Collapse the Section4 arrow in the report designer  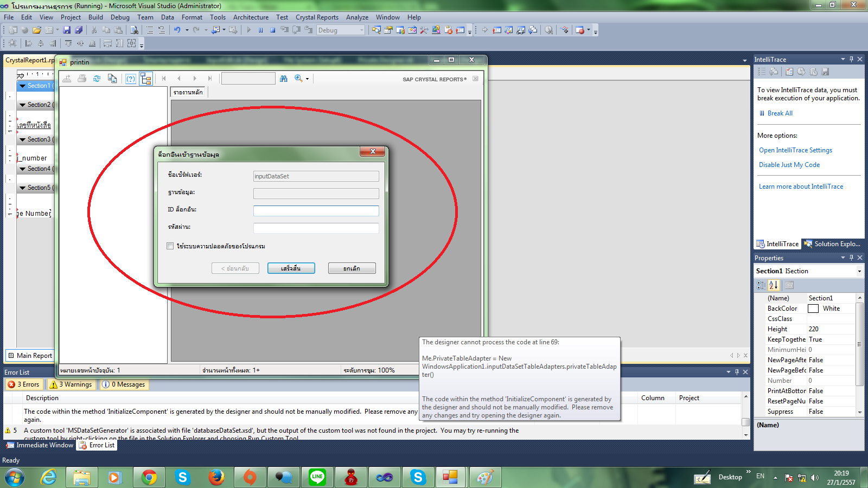(x=22, y=169)
